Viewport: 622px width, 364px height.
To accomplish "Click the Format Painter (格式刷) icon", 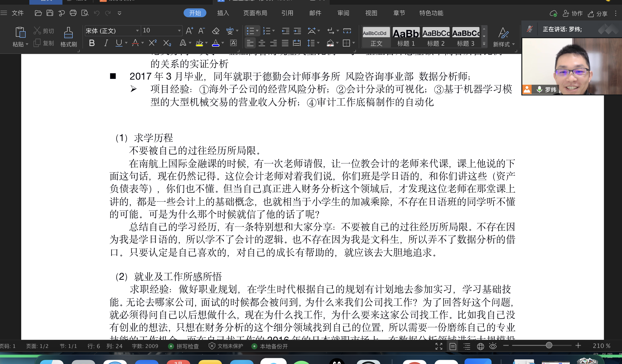I will [68, 33].
